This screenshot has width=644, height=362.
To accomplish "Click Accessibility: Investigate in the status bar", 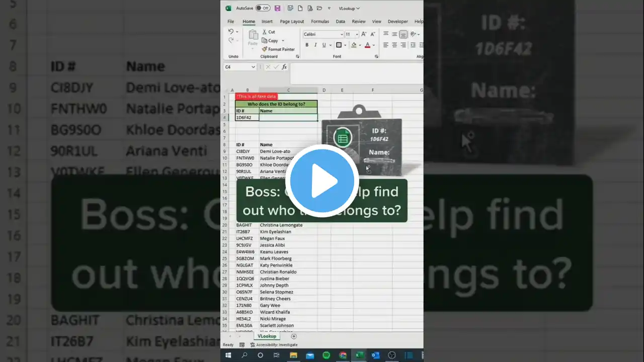I will pos(274,345).
